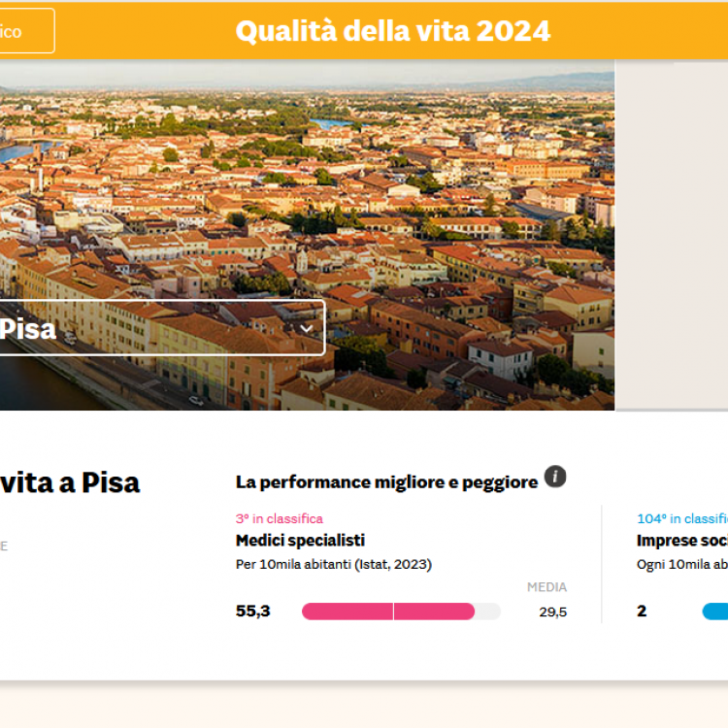The height and width of the screenshot is (728, 728).
Task: Click the pink Medici specialisti progress bar
Action: [387, 612]
